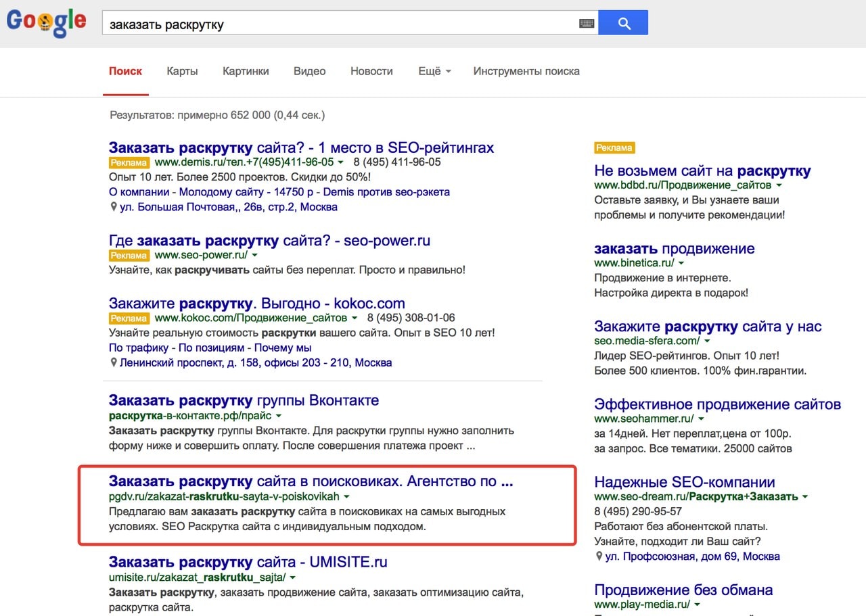This screenshot has height=616, width=866.
Task: Click sitelink Demis против seo-рэкета
Action: tap(386, 192)
